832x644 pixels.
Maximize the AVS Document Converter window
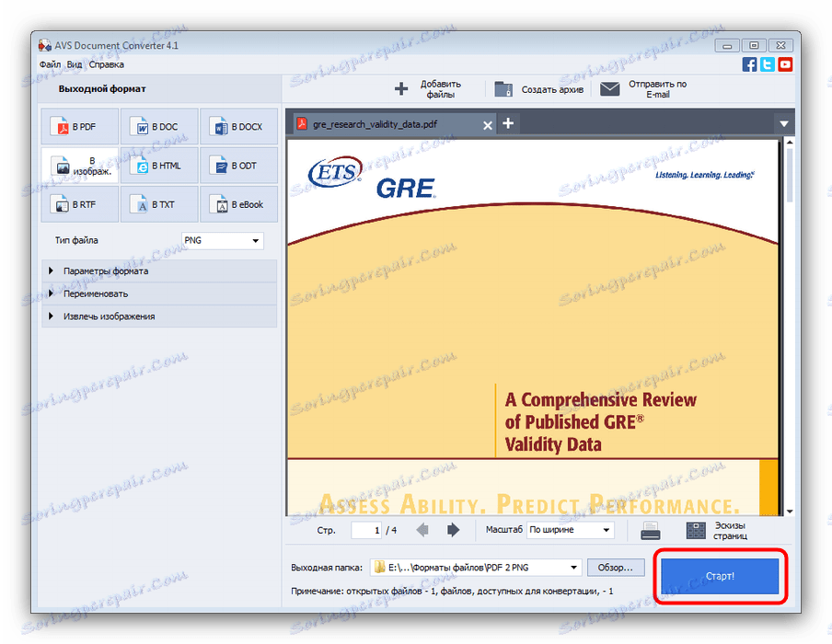(754, 46)
